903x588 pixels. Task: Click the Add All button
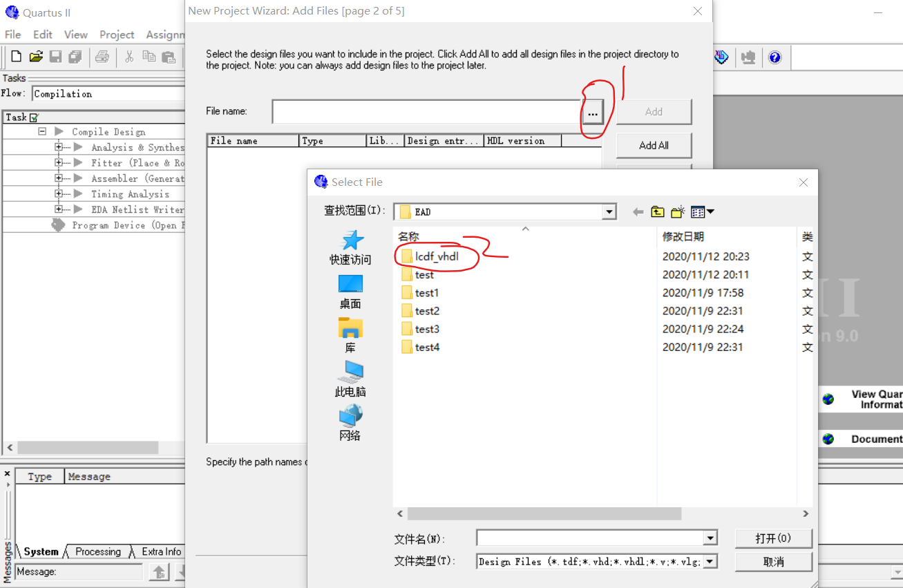(654, 145)
